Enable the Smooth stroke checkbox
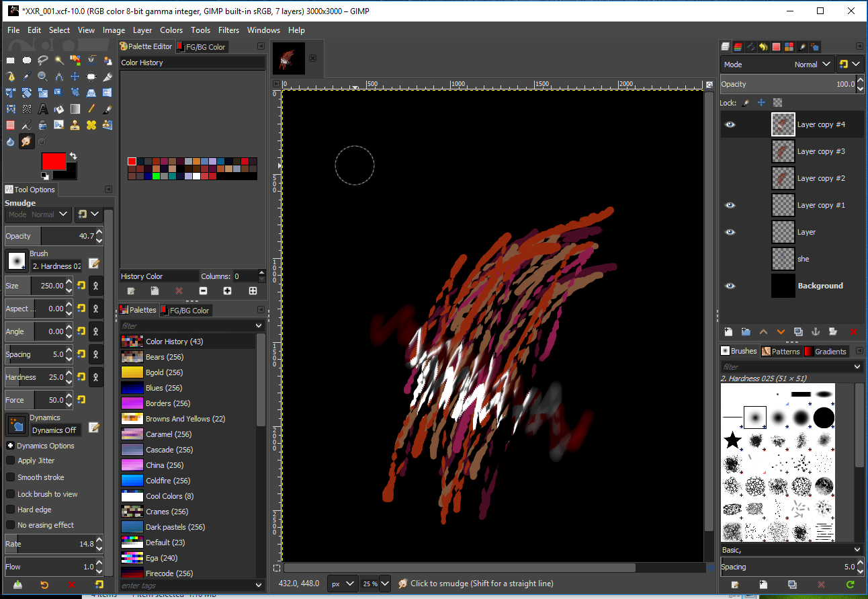Image resolution: width=868 pixels, height=599 pixels. (11, 477)
